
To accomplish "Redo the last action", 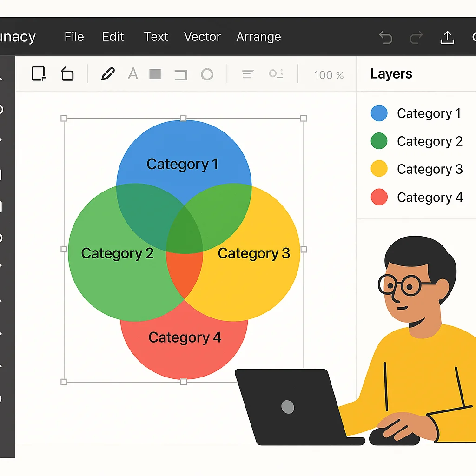I will (416, 37).
